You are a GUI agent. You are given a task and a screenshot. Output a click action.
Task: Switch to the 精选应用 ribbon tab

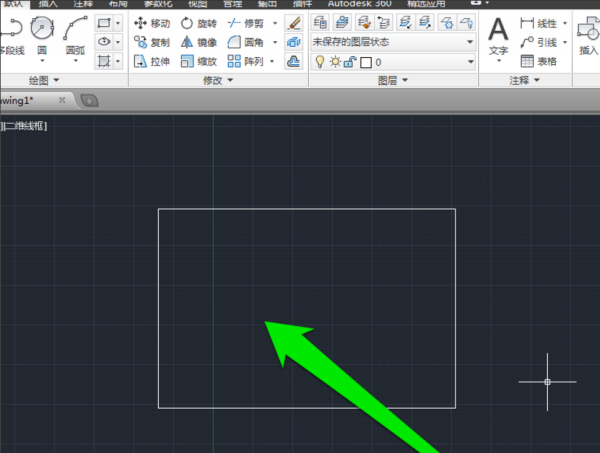click(426, 4)
